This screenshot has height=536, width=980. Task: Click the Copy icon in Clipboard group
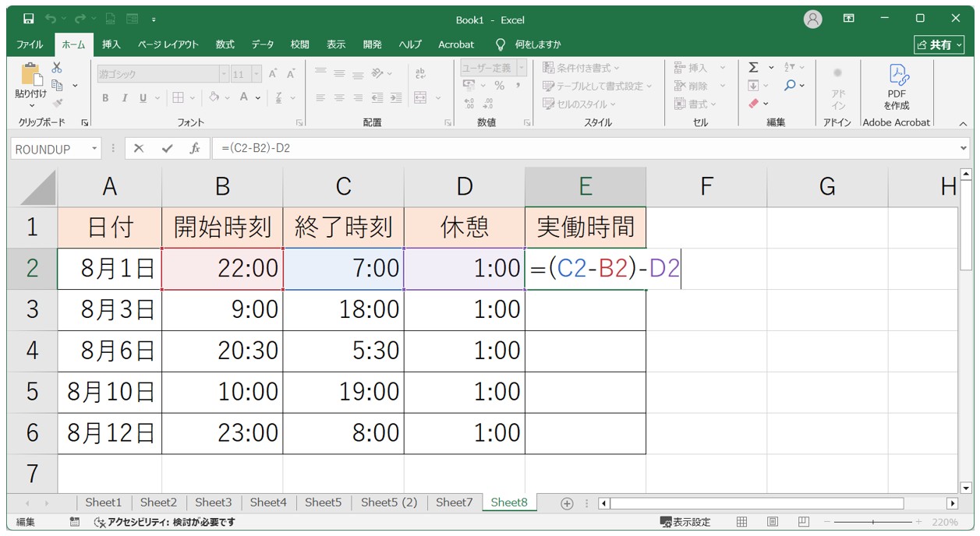click(58, 85)
